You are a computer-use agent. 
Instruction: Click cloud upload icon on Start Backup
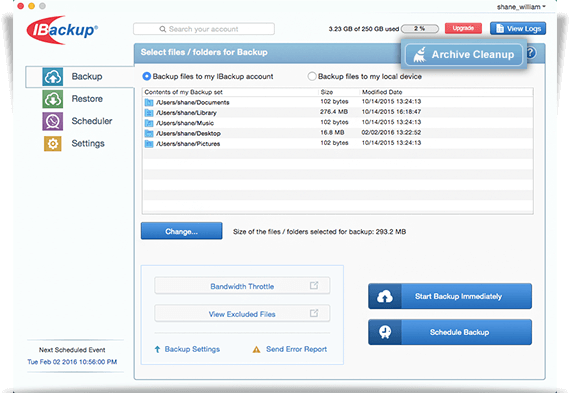385,296
